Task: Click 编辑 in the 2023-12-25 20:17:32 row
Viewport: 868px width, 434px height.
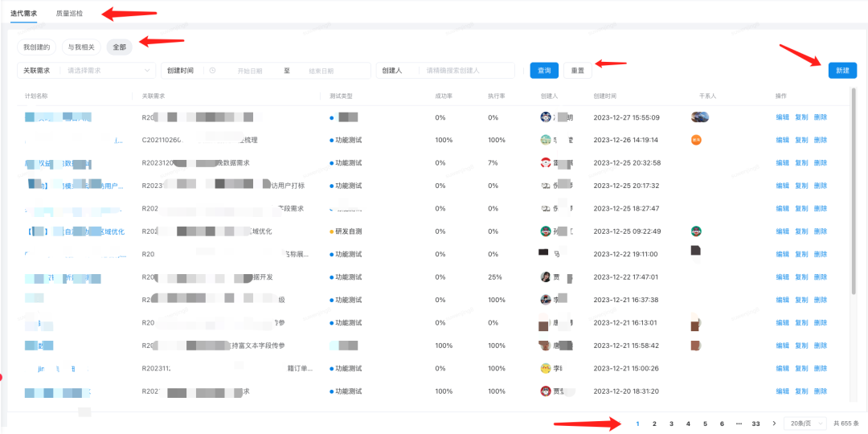Action: tap(782, 186)
